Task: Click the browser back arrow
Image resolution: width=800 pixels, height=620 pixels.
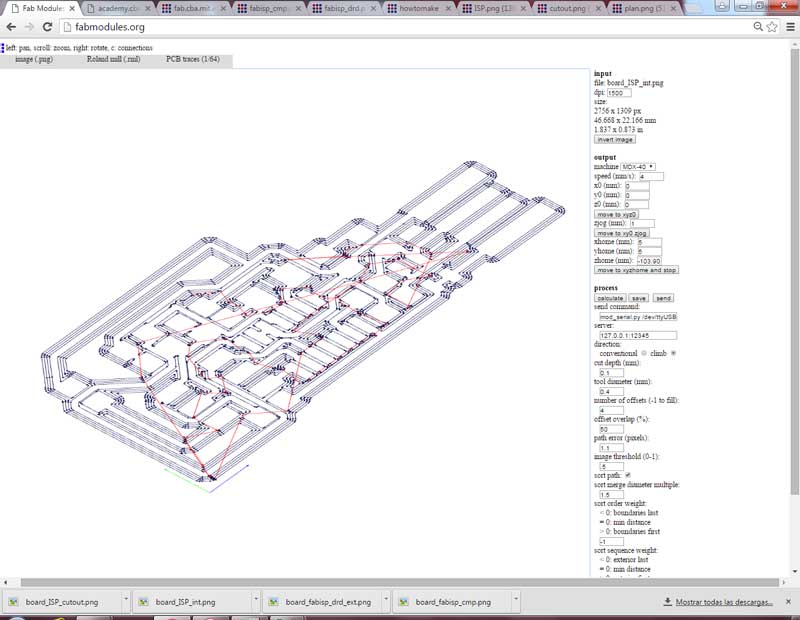Action: (11, 27)
